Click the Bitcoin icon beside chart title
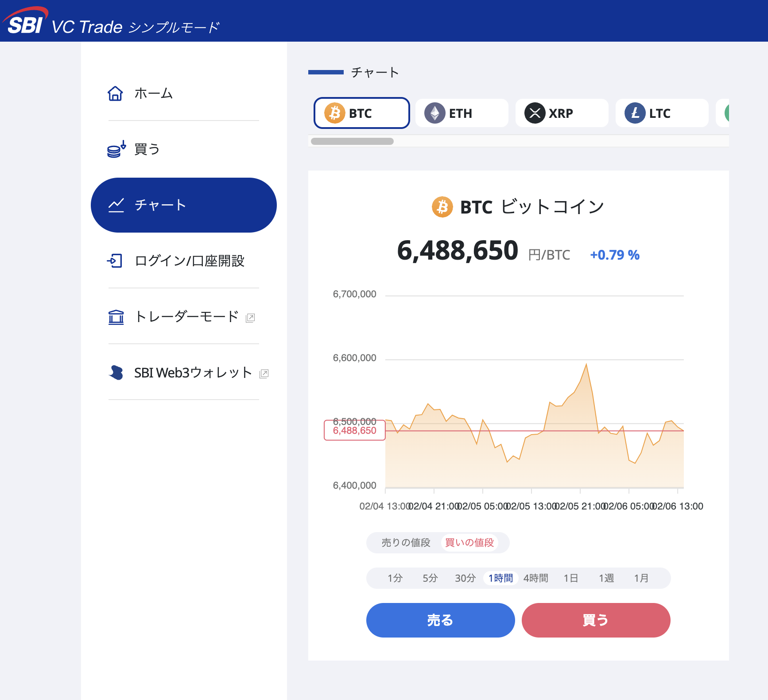Screen dimensions: 768x700 442,207
